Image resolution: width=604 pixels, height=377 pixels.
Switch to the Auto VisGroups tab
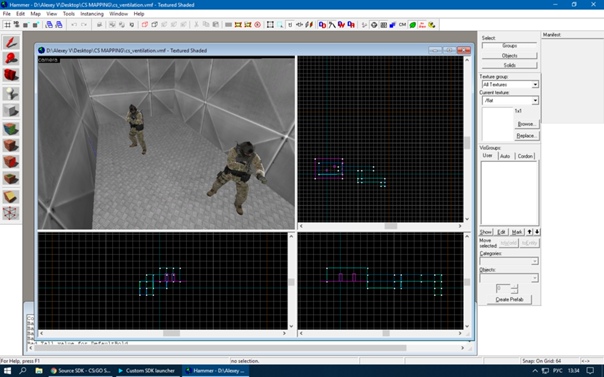click(x=505, y=156)
